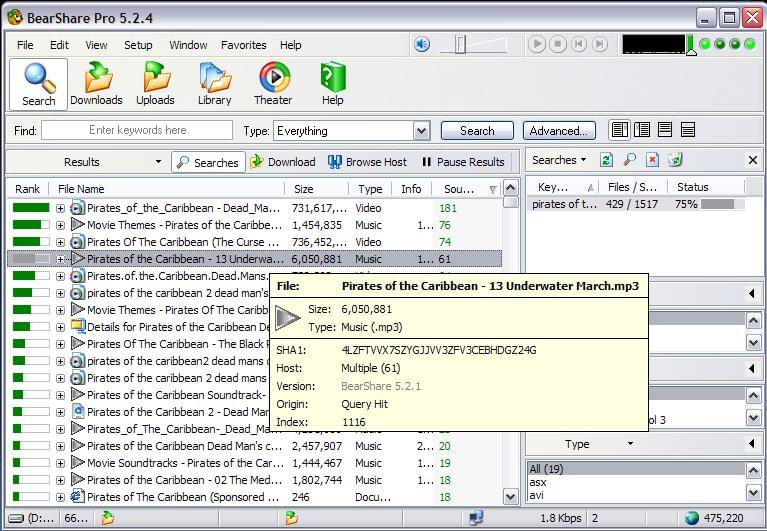The width and height of the screenshot is (767, 531).
Task: Mute audio with the speaker icon
Action: pos(422,44)
